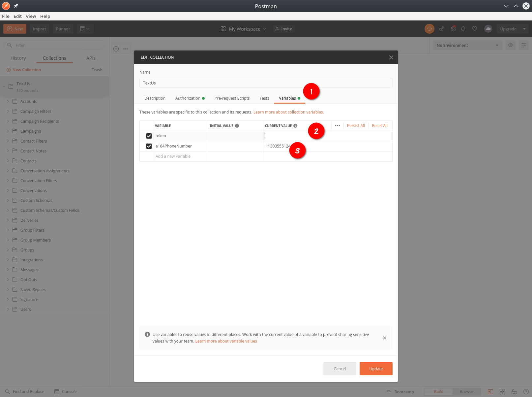This screenshot has width=532, height=397.
Task: Switch to Browse mode
Action: (x=466, y=392)
